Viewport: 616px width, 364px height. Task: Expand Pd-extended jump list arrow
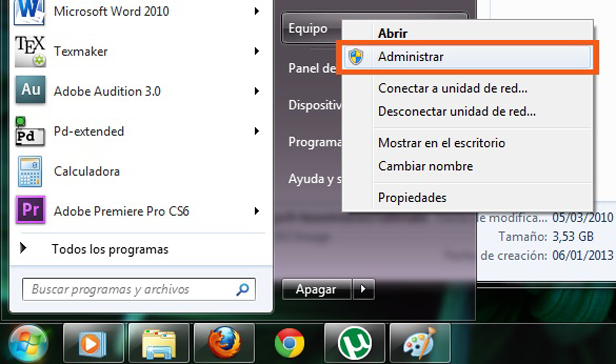pos(257,131)
